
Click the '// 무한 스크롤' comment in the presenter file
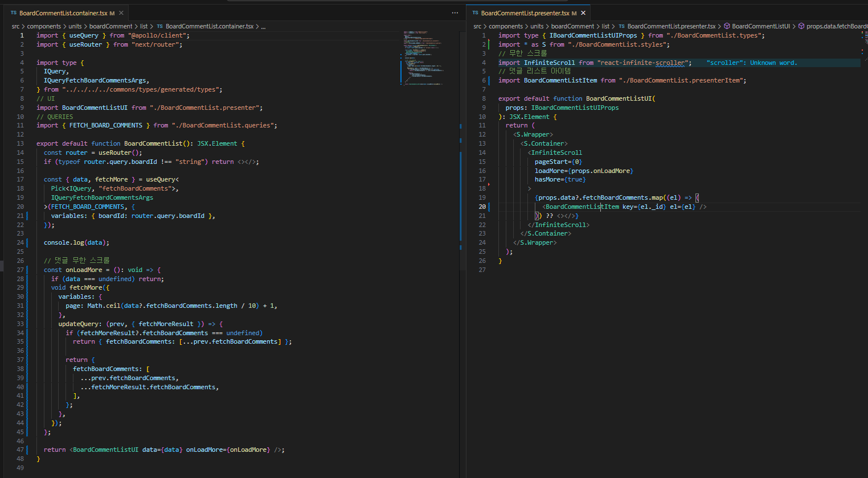point(522,53)
